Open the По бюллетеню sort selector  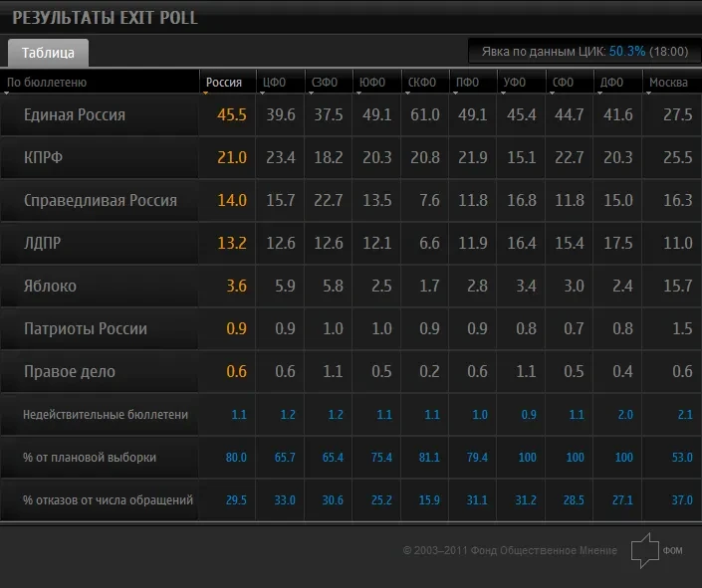(x=47, y=83)
